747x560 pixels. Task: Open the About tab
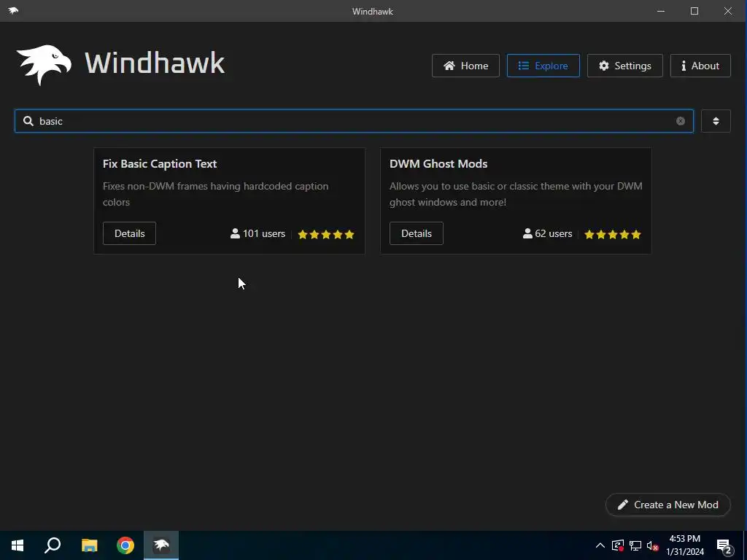[700, 66]
